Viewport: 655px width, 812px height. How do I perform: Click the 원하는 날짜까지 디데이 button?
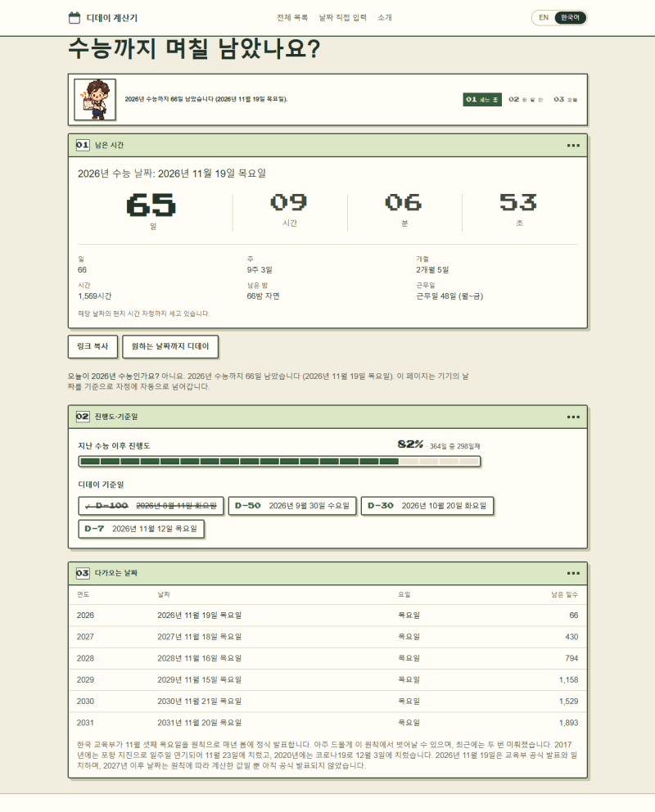(170, 346)
